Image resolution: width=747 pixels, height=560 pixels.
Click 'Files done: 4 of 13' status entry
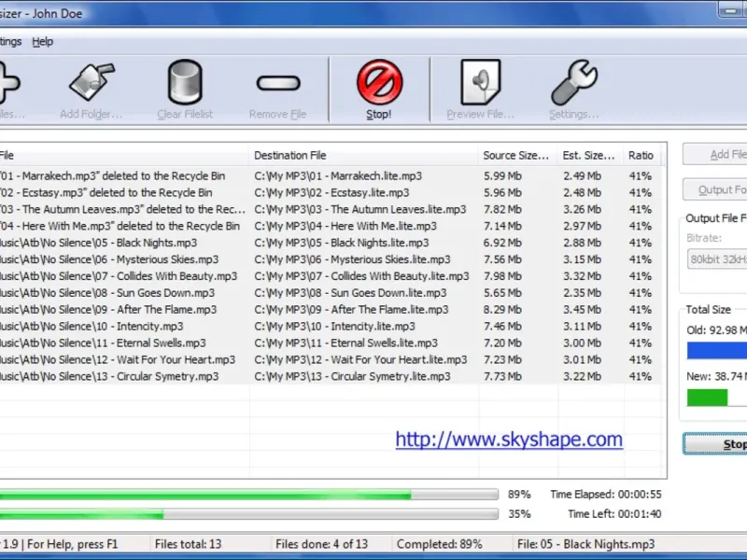[321, 544]
